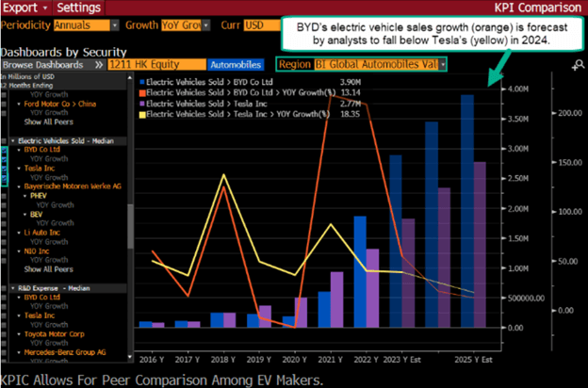Open the Growth YoY dropdown
The image size is (588, 388).
point(186,25)
